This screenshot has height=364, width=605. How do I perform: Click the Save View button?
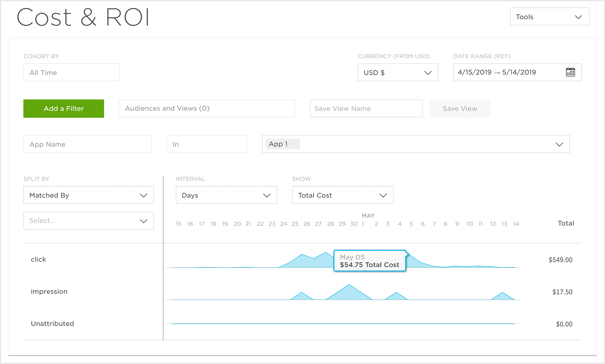point(460,109)
